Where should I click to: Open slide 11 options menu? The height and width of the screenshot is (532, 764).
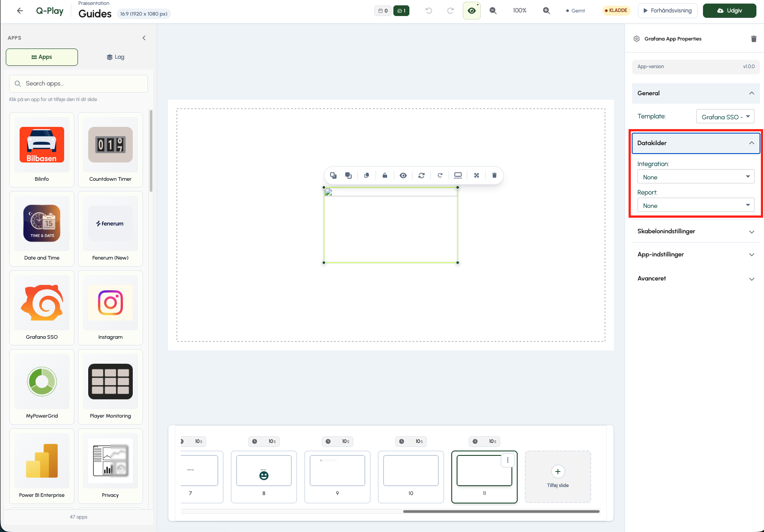click(x=508, y=460)
